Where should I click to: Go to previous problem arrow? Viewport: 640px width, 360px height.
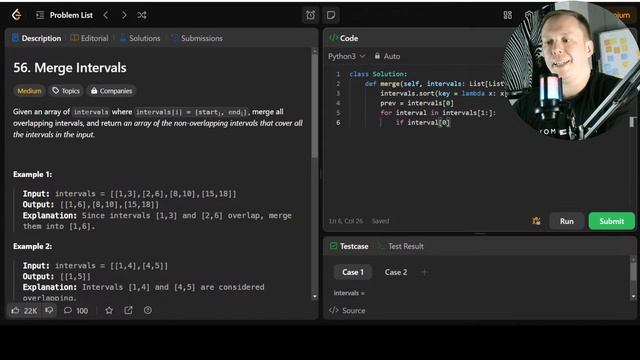coord(106,15)
